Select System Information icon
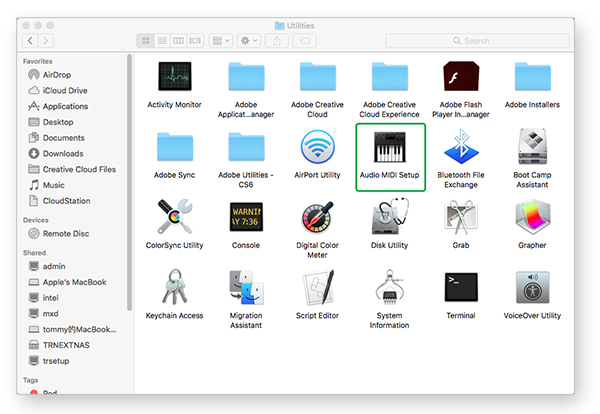 390,287
